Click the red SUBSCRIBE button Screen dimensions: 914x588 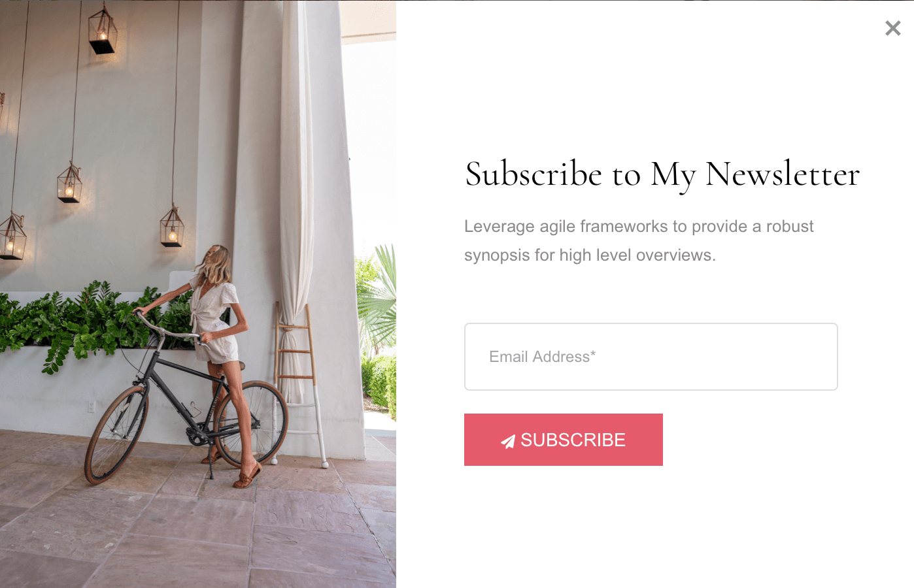[563, 440]
